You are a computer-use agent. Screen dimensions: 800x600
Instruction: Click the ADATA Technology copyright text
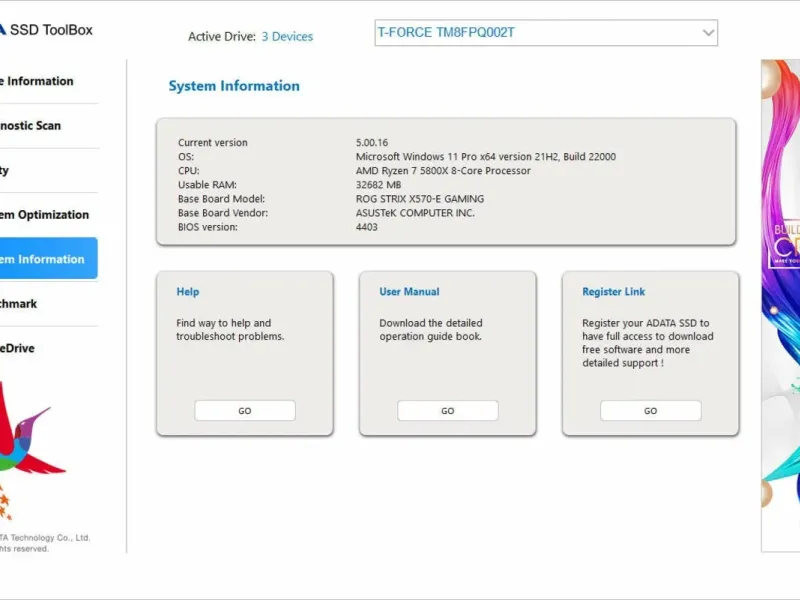45,543
